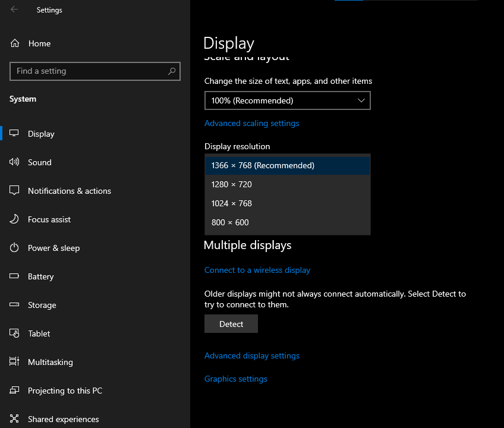Open Advanced scaling settings link

(252, 123)
